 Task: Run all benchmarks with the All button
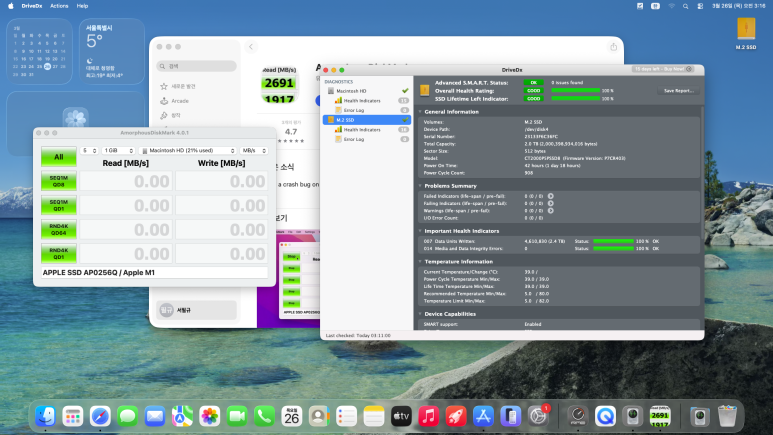(59, 157)
